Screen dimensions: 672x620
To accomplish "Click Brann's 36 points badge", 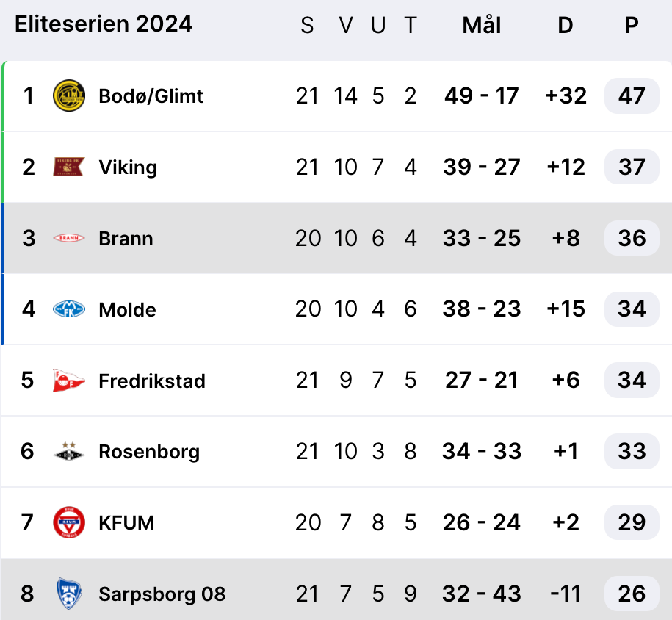I will (632, 239).
